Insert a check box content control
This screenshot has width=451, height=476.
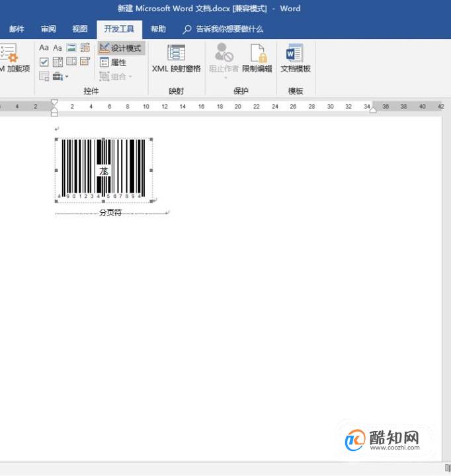(x=44, y=62)
